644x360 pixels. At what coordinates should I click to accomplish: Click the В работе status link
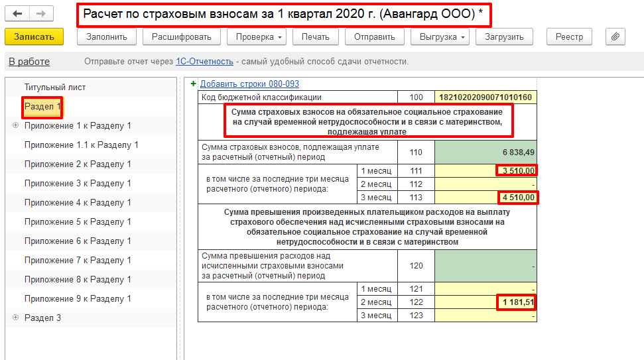[x=29, y=62]
